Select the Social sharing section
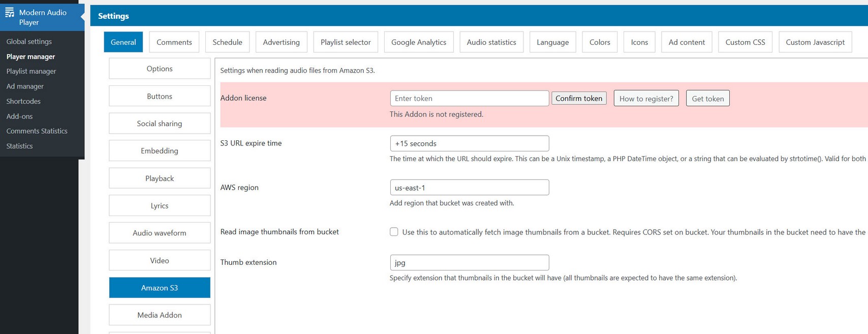This screenshot has height=334, width=868. tap(160, 124)
